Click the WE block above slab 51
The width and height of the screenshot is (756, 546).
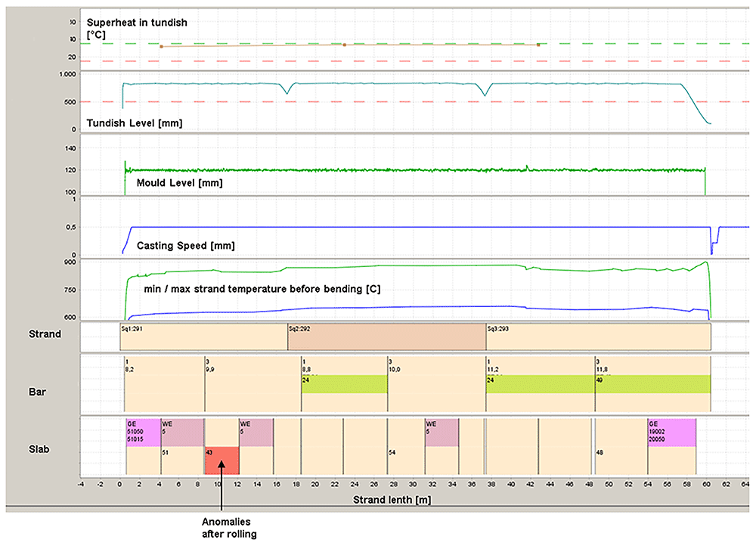(182, 433)
